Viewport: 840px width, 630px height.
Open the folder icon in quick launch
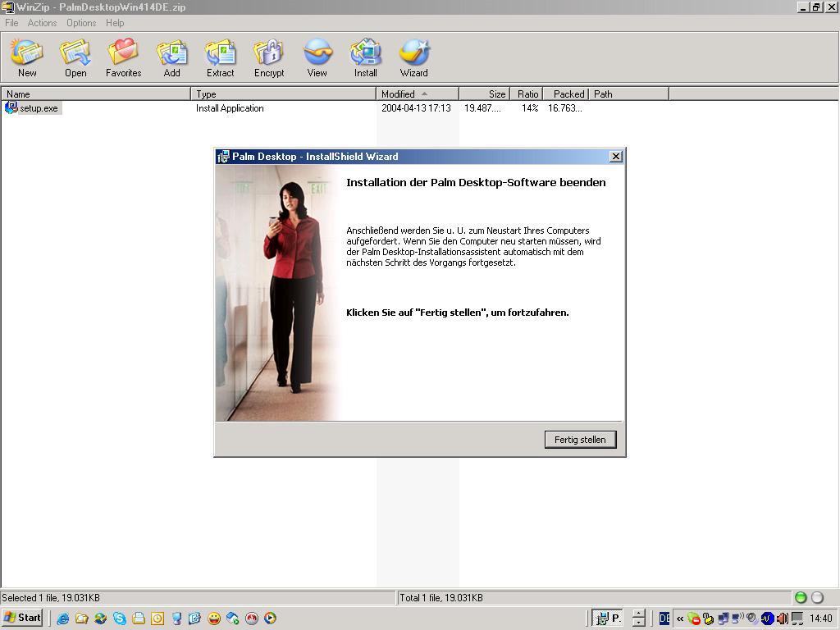(81, 619)
